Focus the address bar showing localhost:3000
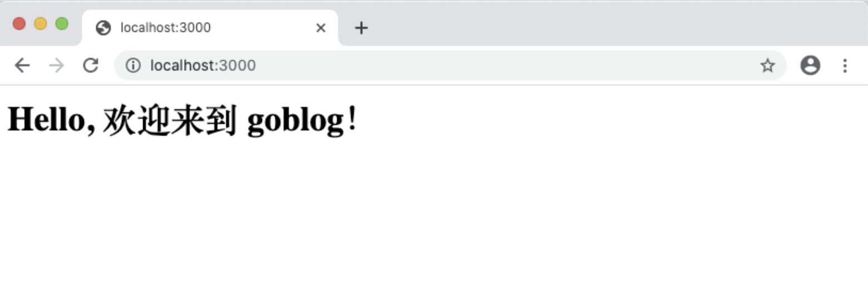The width and height of the screenshot is (868, 283). click(x=450, y=66)
